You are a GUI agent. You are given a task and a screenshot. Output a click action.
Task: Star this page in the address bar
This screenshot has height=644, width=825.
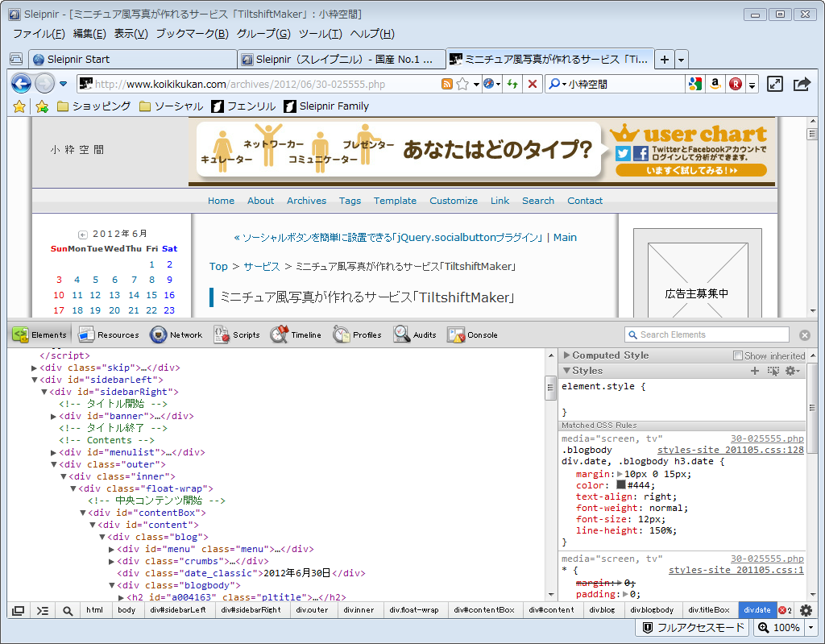tap(462, 84)
